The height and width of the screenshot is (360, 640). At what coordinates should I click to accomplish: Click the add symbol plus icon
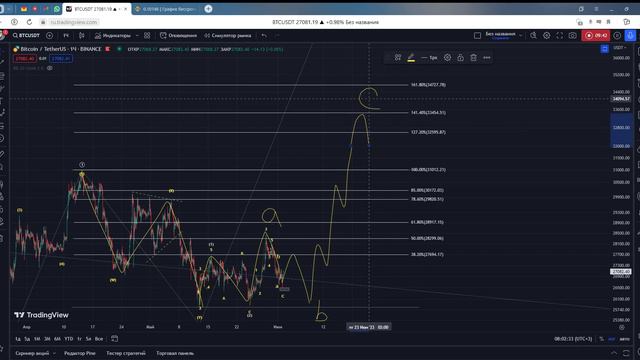pyautogui.click(x=49, y=36)
